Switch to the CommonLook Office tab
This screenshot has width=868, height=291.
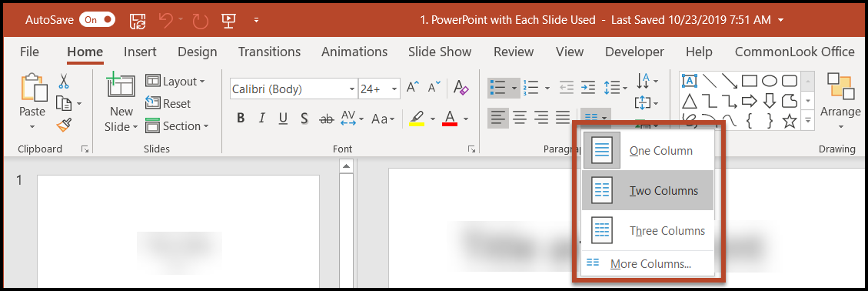coord(795,52)
